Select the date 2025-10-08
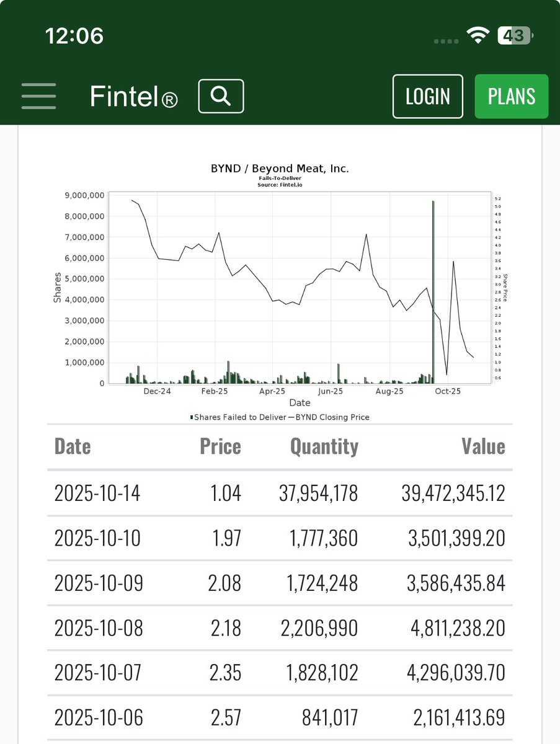This screenshot has width=560, height=744. point(99,628)
